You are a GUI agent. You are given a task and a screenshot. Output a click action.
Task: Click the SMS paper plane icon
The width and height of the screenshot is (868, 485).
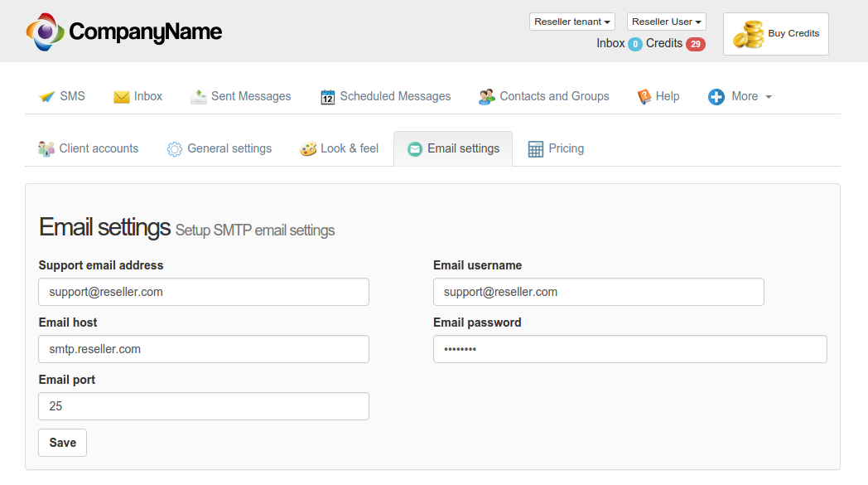[47, 97]
